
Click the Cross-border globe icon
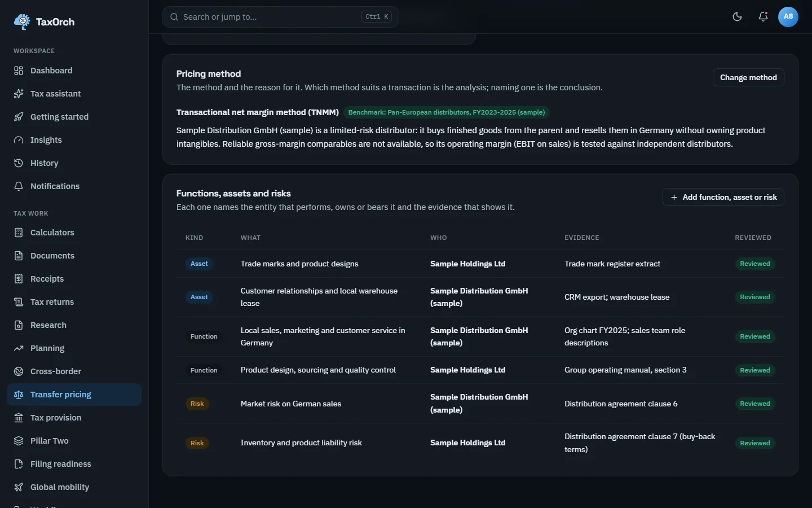19,371
